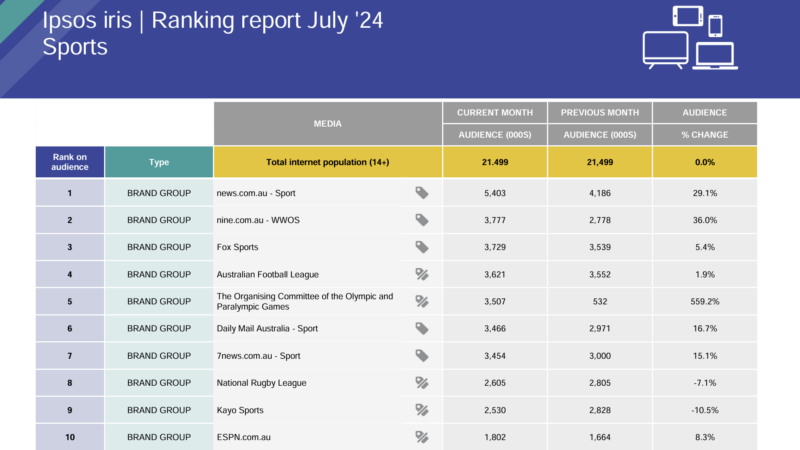Click the current audience value 3,507
Viewport: 800px width, 450px height.
pyautogui.click(x=495, y=302)
